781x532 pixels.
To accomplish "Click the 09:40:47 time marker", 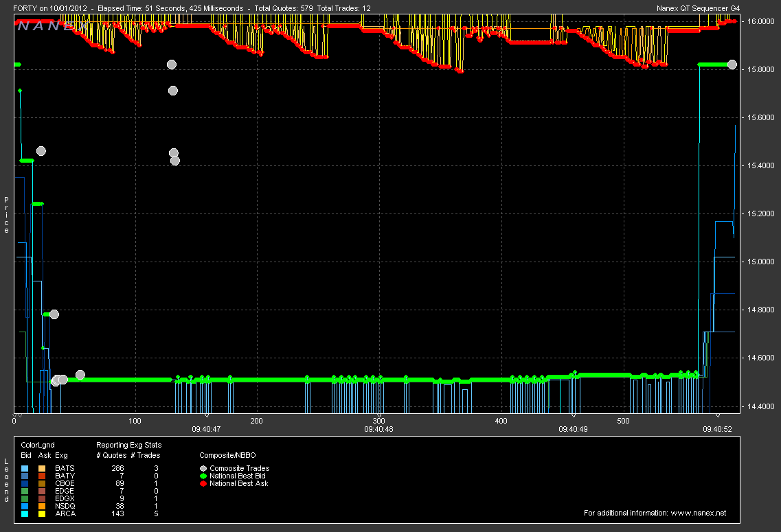I will coord(206,429).
